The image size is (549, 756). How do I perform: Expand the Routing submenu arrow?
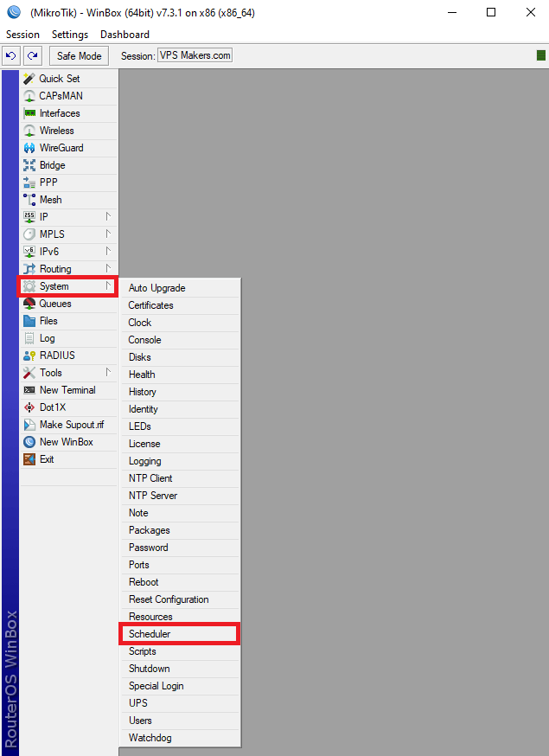(108, 268)
